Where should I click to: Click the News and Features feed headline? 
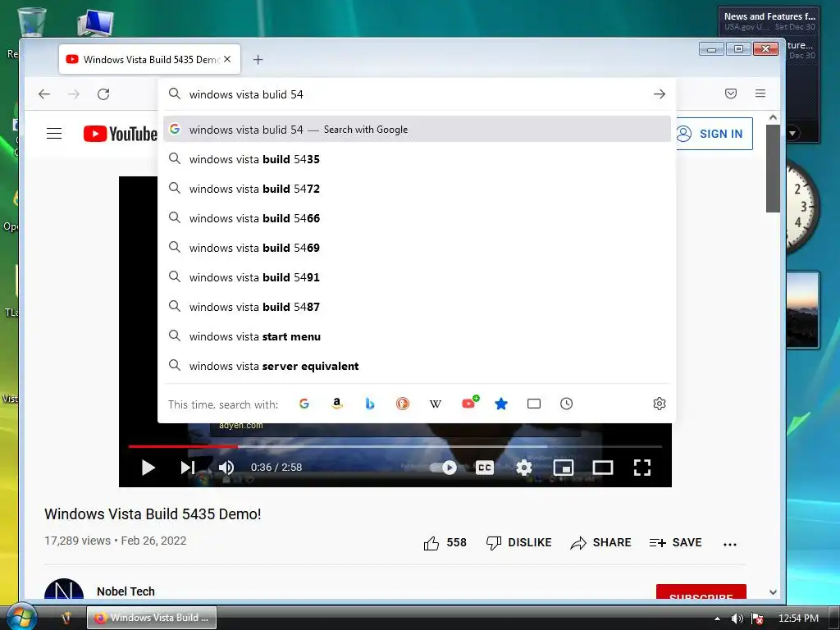[769, 16]
